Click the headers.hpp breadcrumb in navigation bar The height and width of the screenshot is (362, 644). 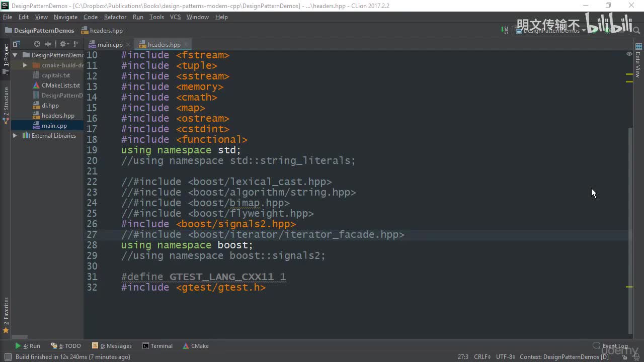[102, 31]
